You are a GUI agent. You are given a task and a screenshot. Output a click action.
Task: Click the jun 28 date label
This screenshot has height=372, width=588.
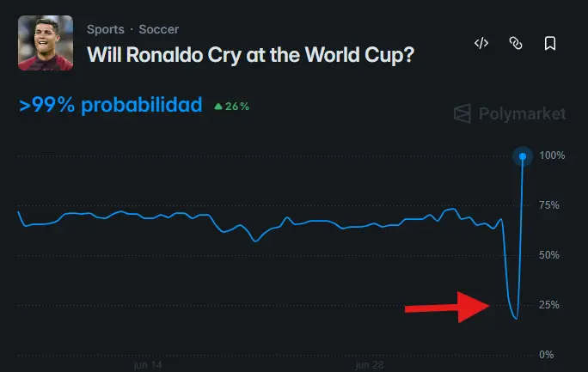[370, 364]
